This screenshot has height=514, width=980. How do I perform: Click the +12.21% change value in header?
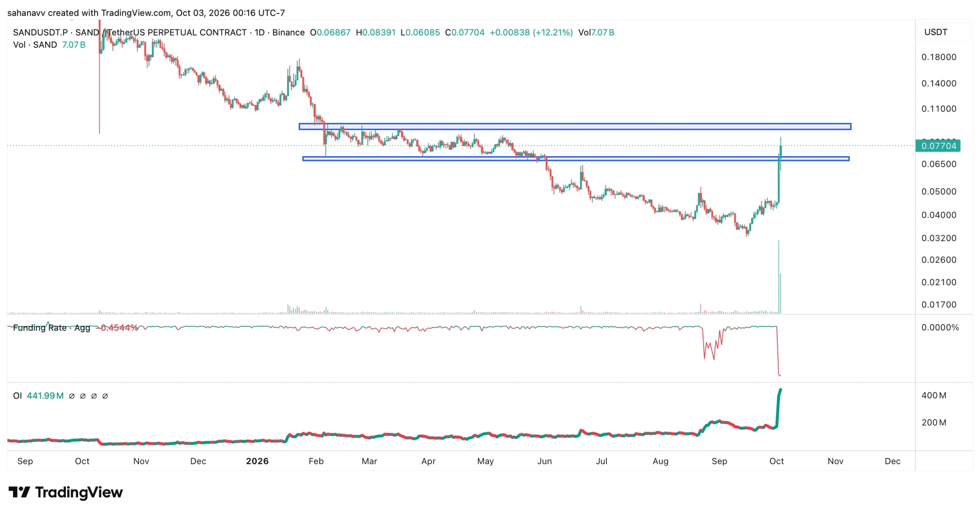point(553,33)
